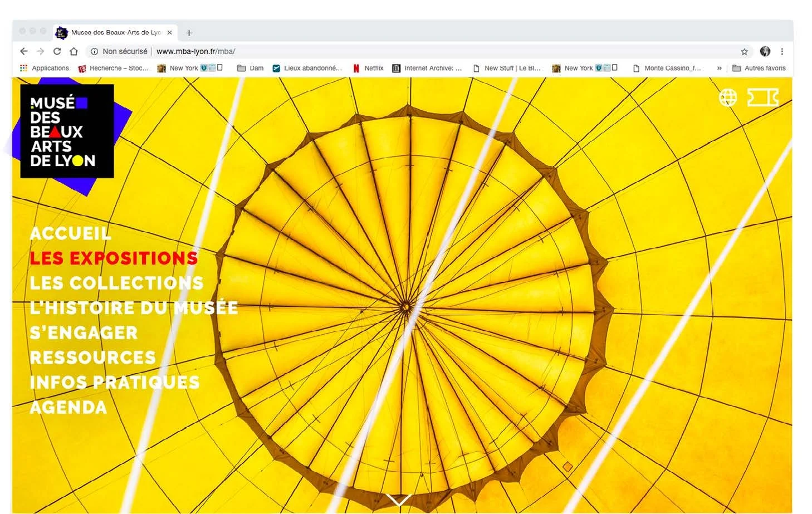This screenshot has width=812, height=514.
Task: Open the Chrome profile avatar
Action: coord(765,51)
